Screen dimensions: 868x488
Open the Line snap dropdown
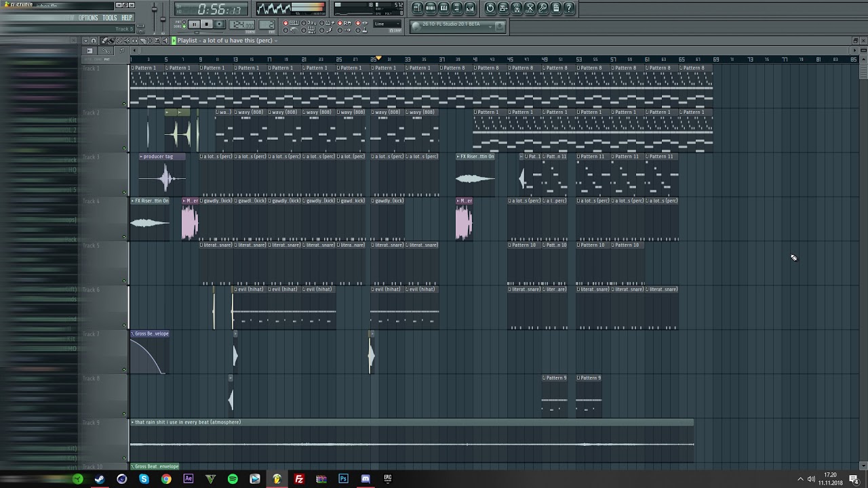tap(387, 24)
